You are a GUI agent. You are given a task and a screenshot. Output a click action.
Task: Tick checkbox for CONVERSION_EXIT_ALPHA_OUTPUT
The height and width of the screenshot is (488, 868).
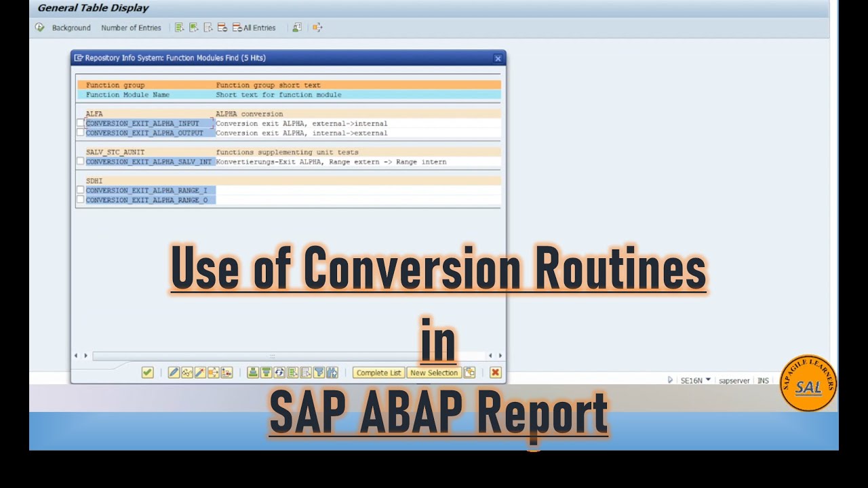click(80, 133)
